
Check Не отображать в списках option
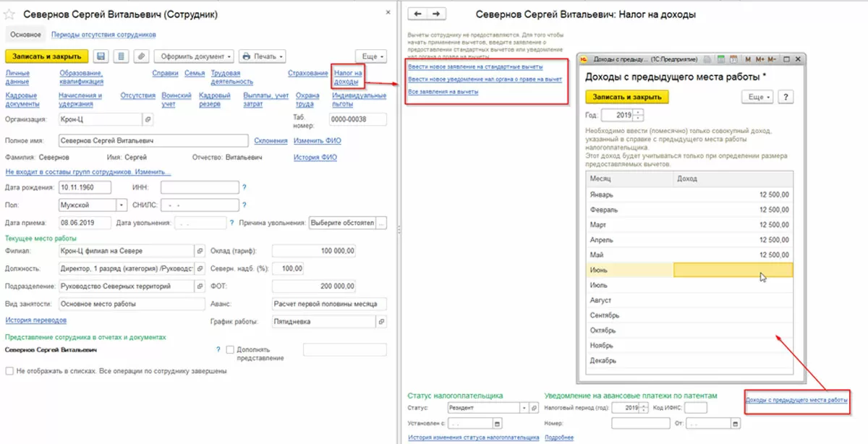9,371
